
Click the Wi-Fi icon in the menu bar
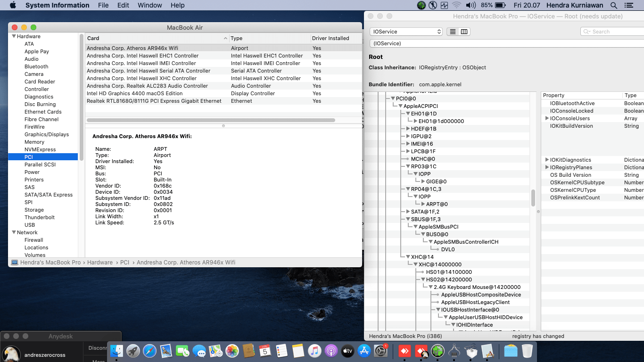(x=456, y=5)
